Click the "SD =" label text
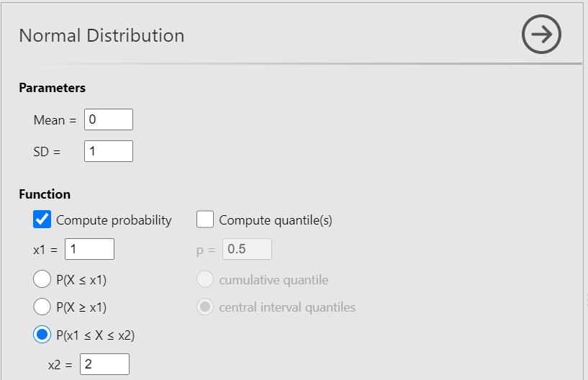This screenshot has height=380, width=588. (48, 152)
